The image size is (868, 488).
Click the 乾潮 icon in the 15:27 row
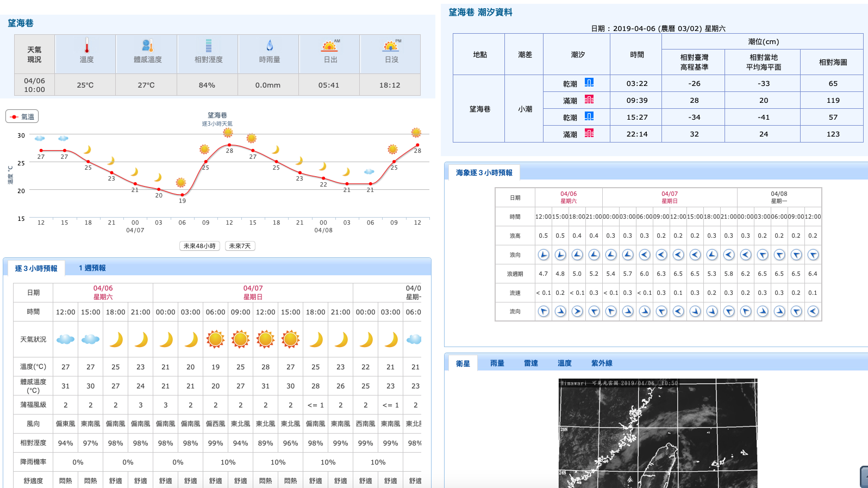pyautogui.click(x=589, y=116)
